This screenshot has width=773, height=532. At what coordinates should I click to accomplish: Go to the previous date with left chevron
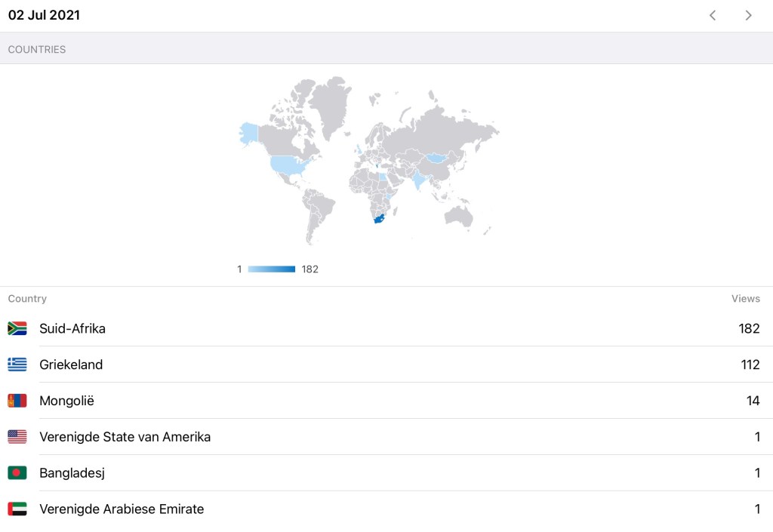pos(712,15)
